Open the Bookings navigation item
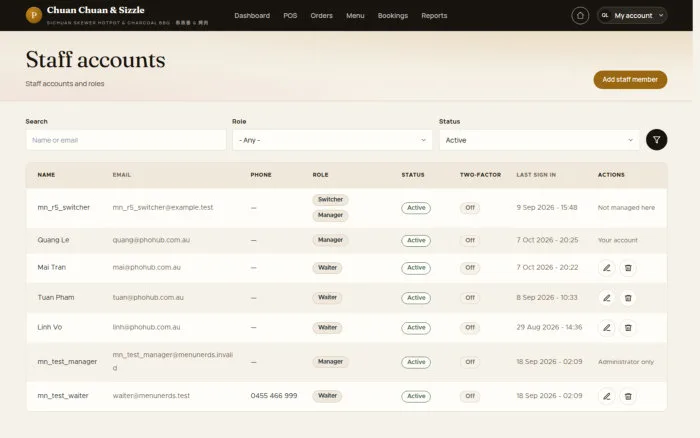Viewport: 700px width, 438px height. [x=392, y=16]
